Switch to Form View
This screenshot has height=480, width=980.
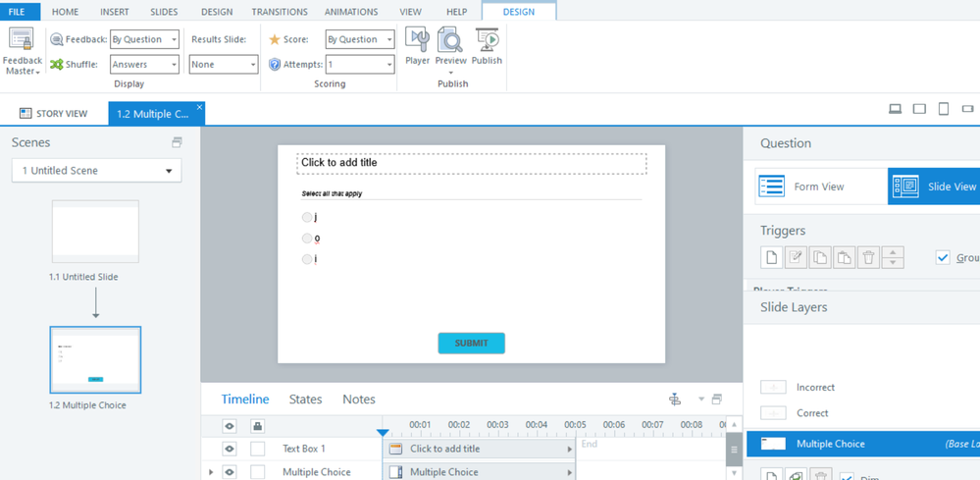[821, 187]
